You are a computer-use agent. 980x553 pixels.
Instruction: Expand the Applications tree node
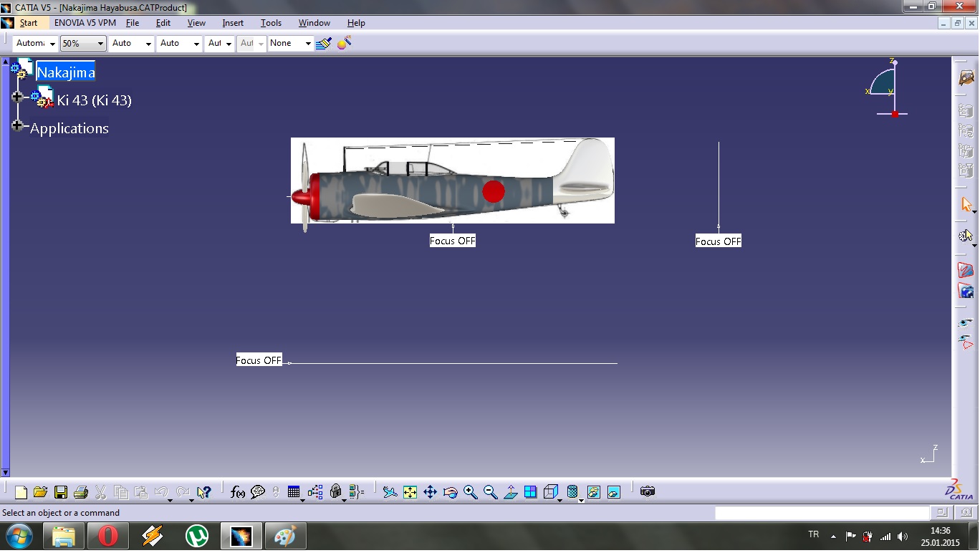[x=18, y=125]
